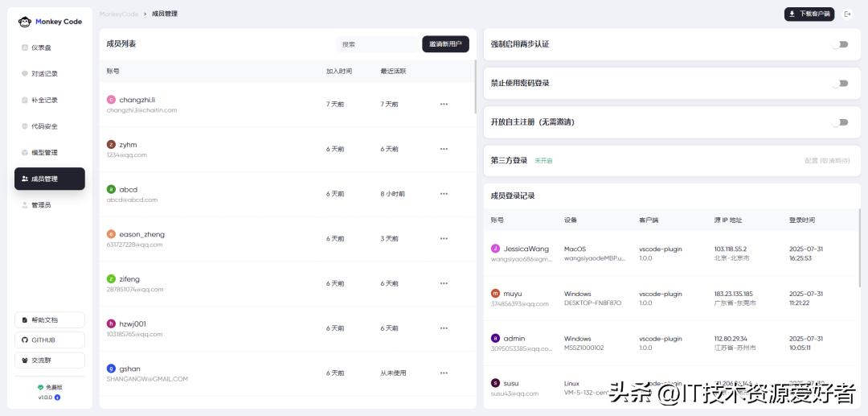Click the 免费版 edition badge

point(50,388)
